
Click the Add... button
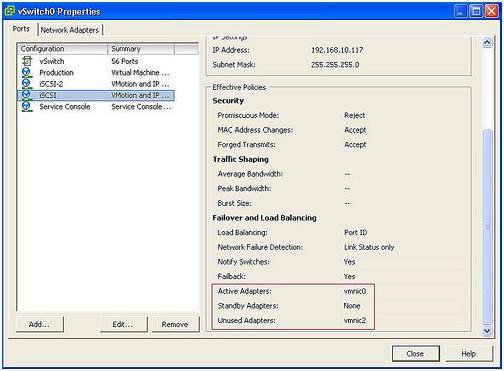[x=39, y=324]
